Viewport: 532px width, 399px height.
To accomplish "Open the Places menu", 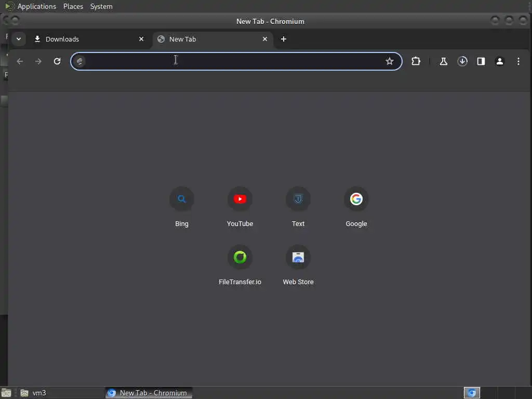I will click(73, 6).
